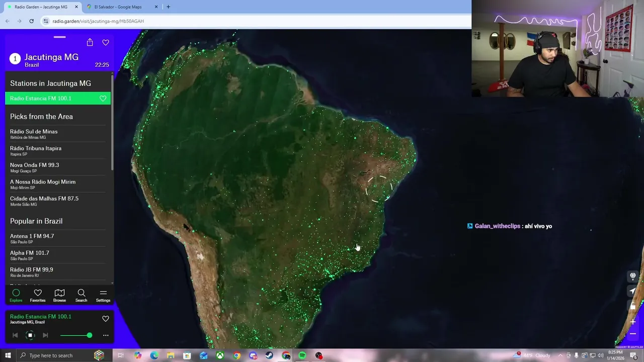The height and width of the screenshot is (362, 644).
Task: Toggle favorite on Radio Estancia FM 100.1 row
Action: (x=103, y=99)
